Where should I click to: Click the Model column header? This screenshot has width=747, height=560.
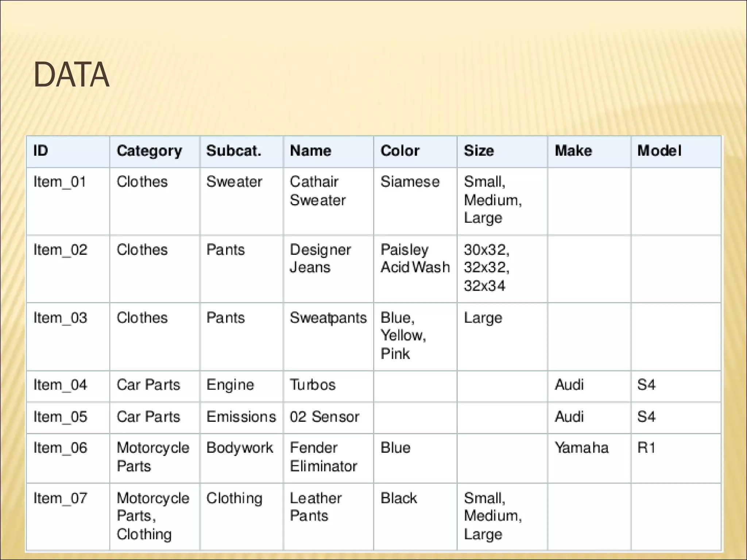pyautogui.click(x=659, y=151)
